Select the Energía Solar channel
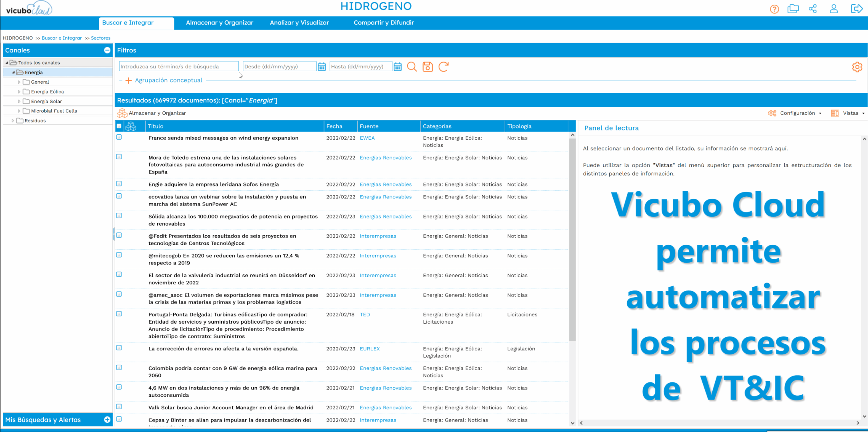 tap(46, 101)
